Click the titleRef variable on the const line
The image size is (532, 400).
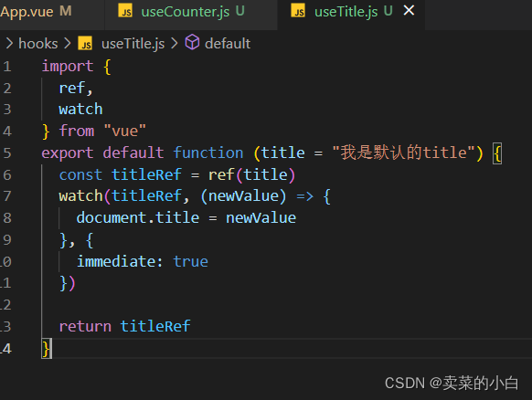[146, 175]
